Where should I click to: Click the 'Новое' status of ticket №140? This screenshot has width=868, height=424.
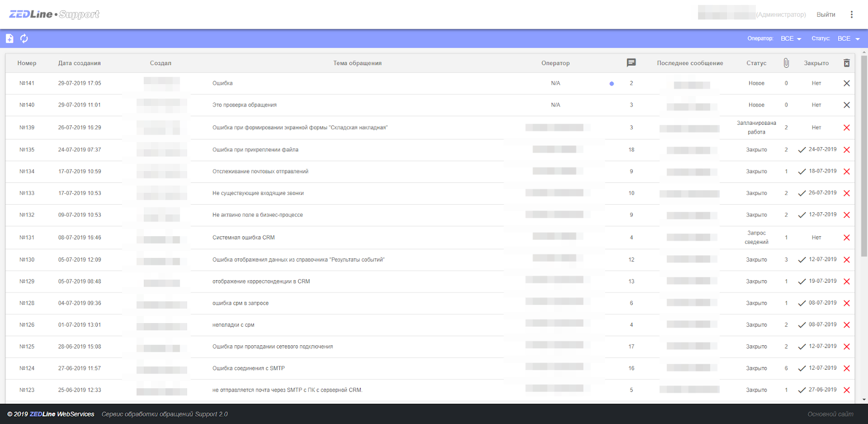tap(756, 105)
